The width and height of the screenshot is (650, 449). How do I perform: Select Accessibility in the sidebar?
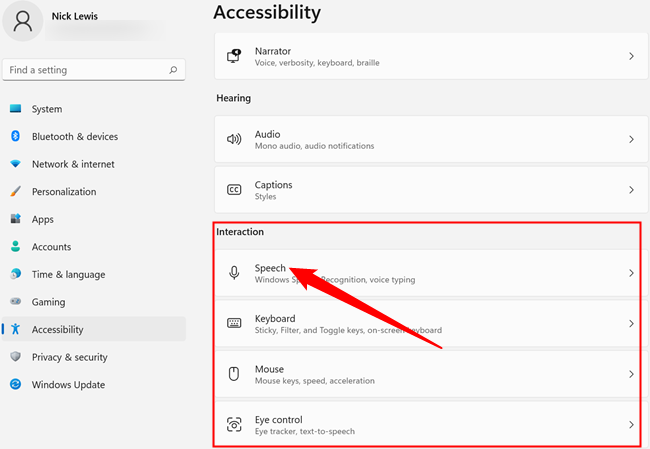pos(94,329)
